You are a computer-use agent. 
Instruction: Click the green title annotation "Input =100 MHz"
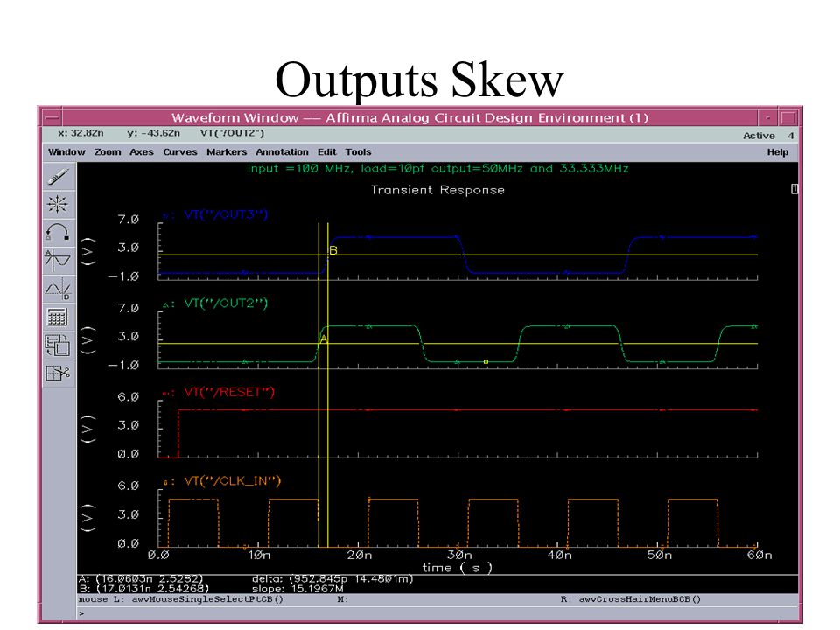tap(437, 169)
